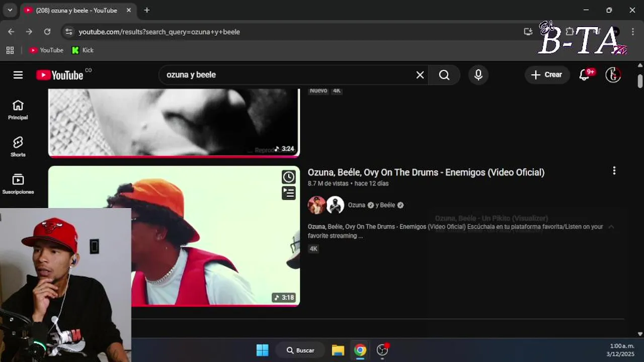
Task: Click the Enemigos video description snippet
Action: 455,231
